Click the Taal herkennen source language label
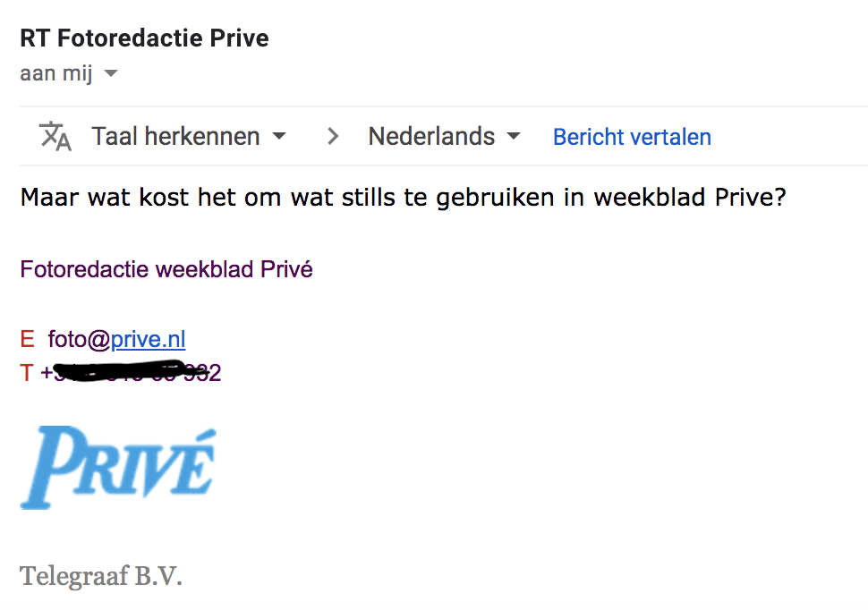This screenshot has height=610, width=868. click(x=175, y=136)
